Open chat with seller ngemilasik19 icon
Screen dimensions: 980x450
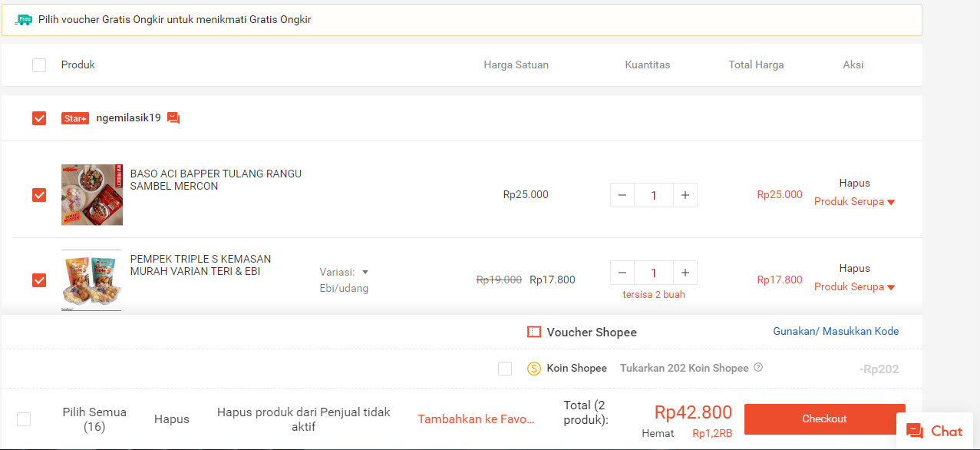pos(173,118)
